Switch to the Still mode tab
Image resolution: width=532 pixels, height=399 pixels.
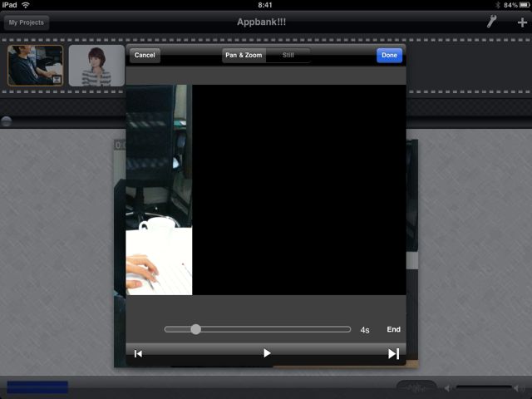(x=288, y=55)
